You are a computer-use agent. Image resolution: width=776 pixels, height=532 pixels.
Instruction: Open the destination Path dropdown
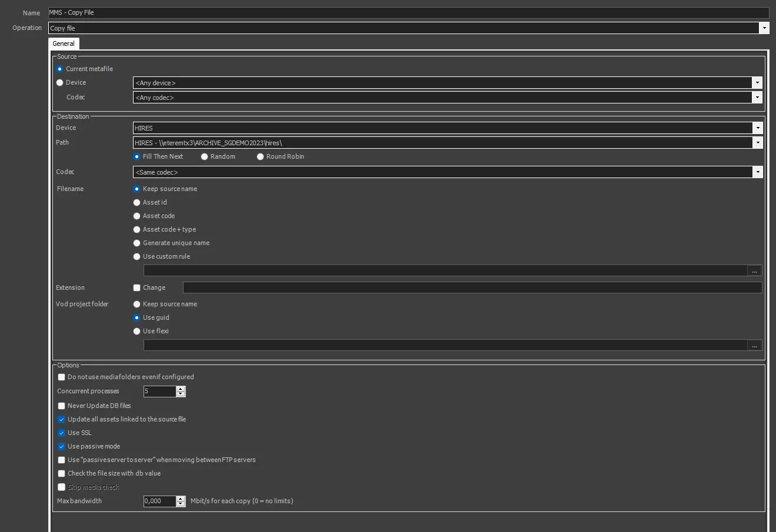(x=757, y=143)
